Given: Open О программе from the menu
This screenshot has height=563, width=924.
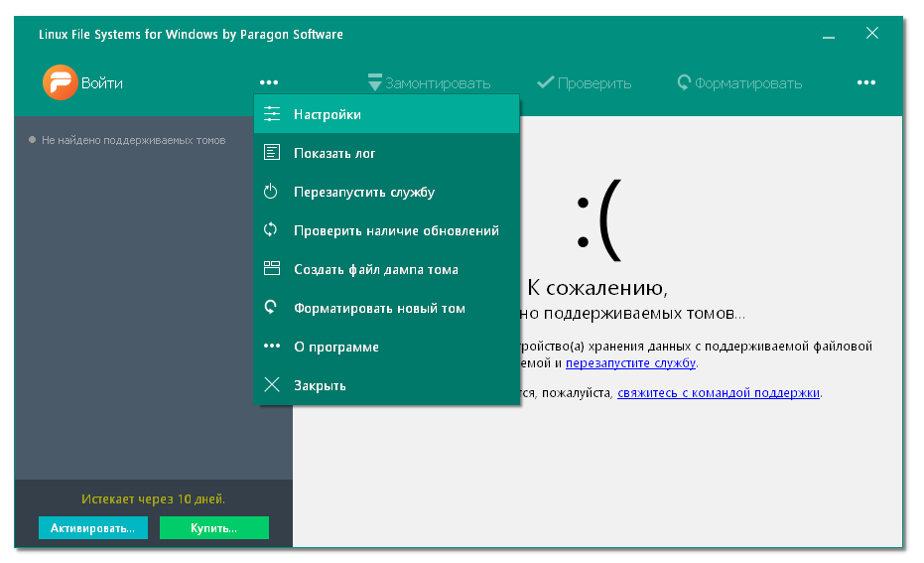Looking at the screenshot, I should [387, 347].
